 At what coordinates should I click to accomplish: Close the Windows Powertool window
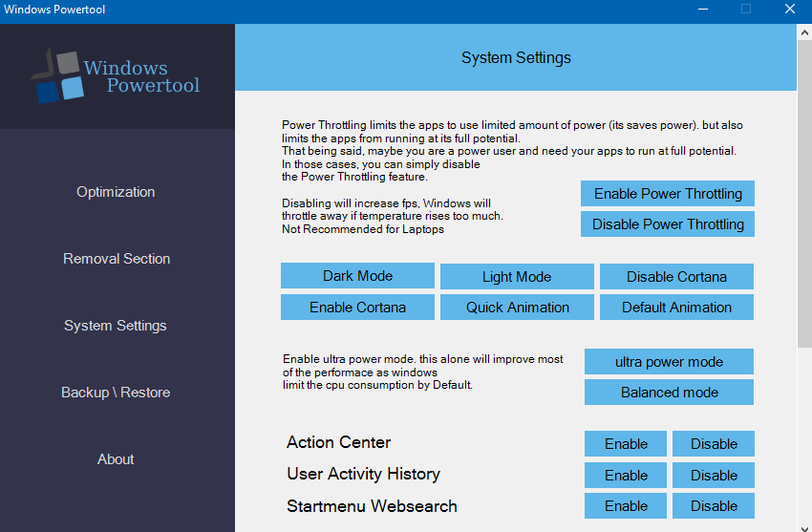[790, 10]
